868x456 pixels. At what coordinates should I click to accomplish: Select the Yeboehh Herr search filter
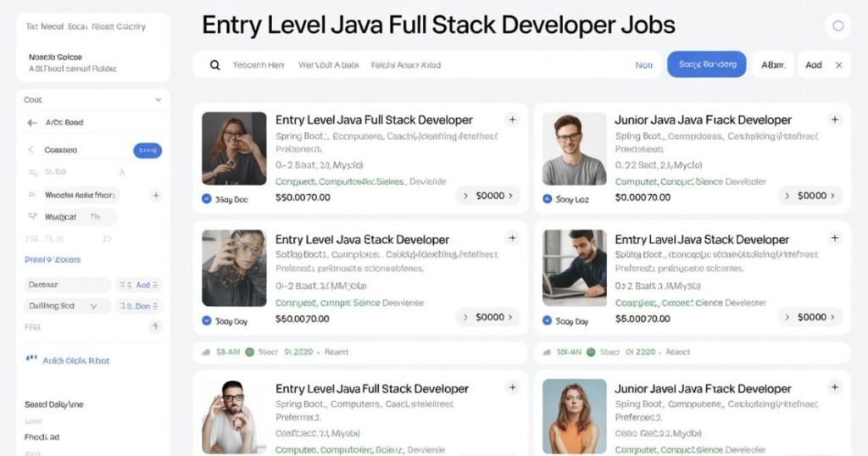259,65
